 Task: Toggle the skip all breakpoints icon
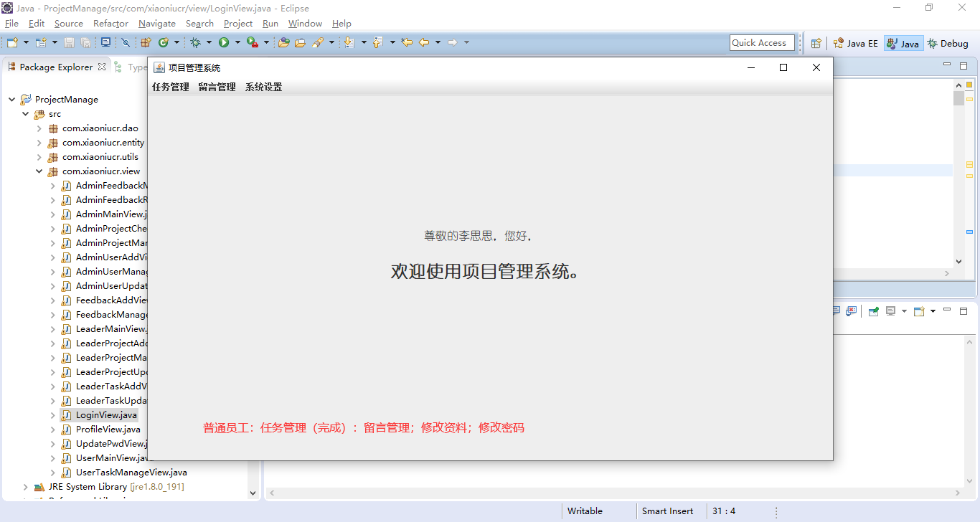pos(126,43)
